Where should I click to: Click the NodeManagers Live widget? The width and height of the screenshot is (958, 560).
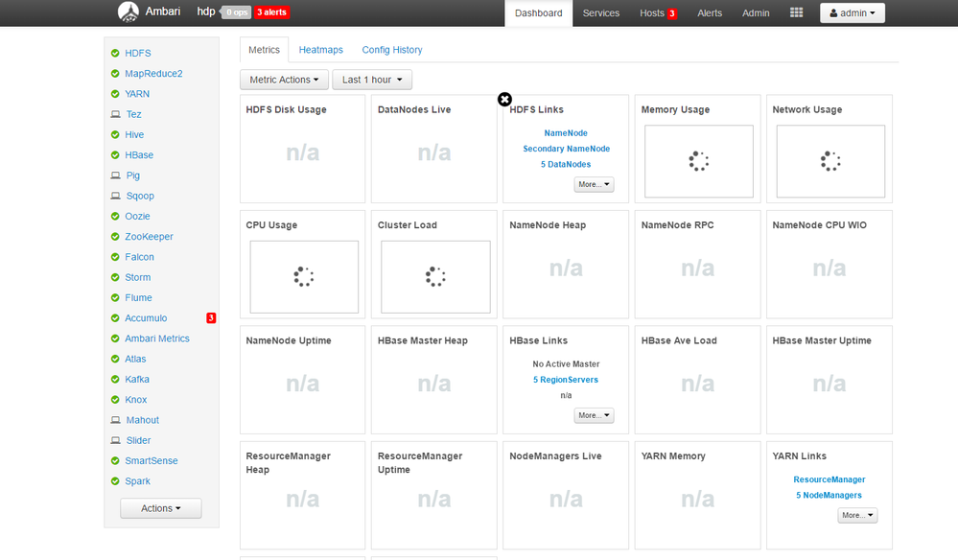[x=566, y=495]
